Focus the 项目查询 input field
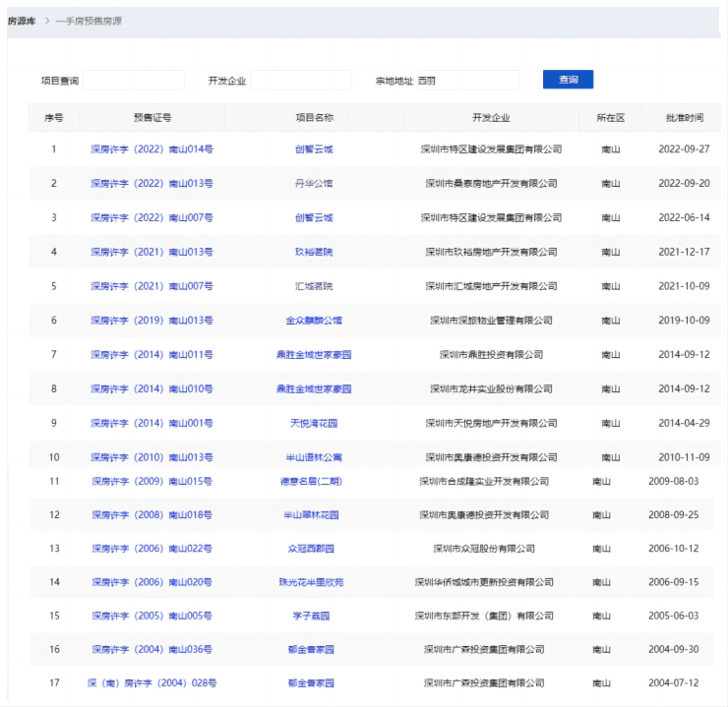The height and width of the screenshot is (707, 728). (134, 81)
